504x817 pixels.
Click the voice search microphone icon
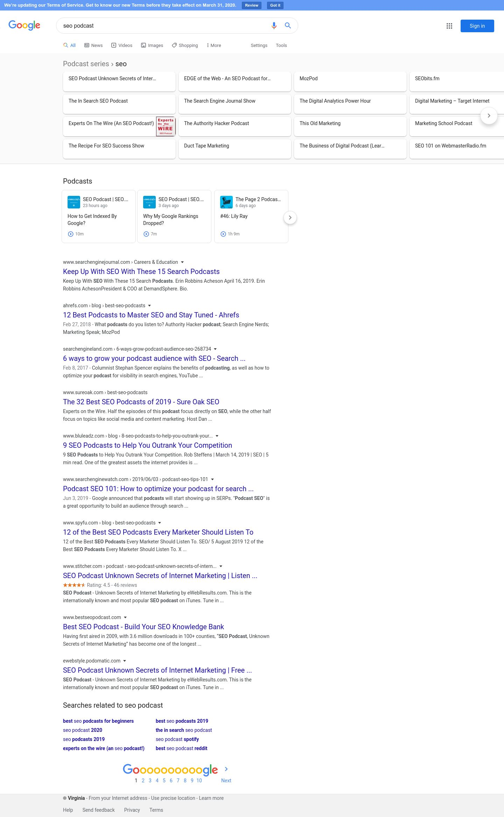274,26
